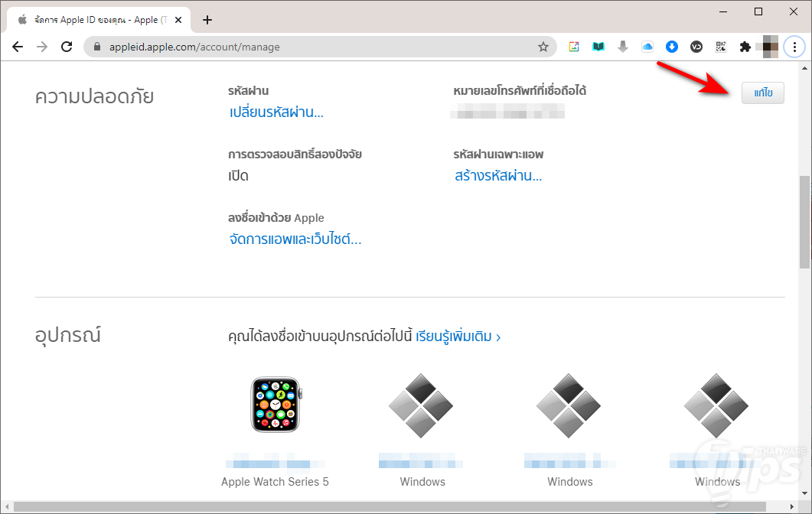Screen dimensions: 812x514
Task: View the site lock security icon
Action: tap(97, 47)
